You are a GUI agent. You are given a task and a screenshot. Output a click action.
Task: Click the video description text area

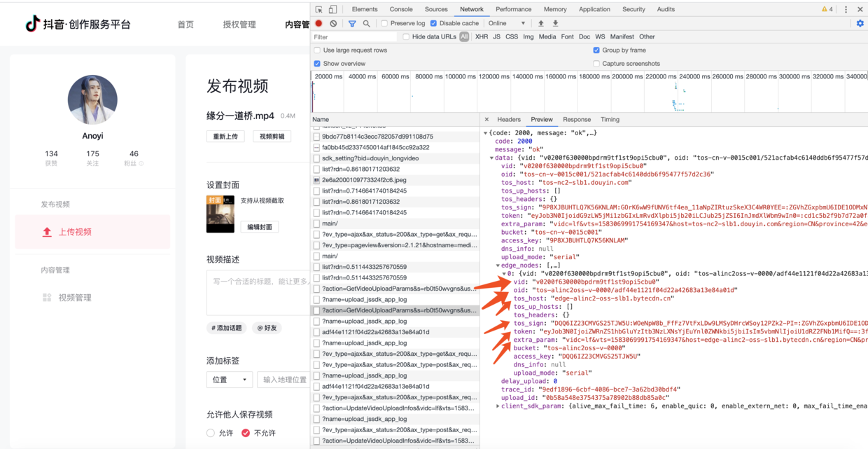(258, 292)
